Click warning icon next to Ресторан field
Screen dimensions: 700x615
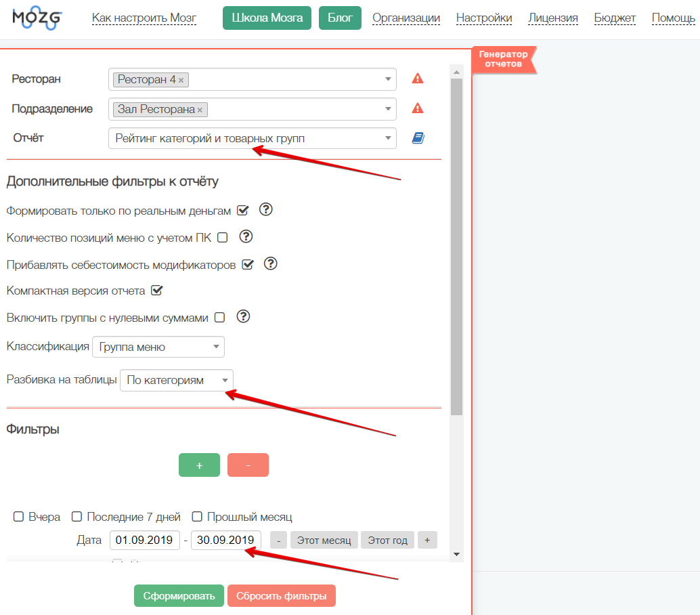[418, 79]
